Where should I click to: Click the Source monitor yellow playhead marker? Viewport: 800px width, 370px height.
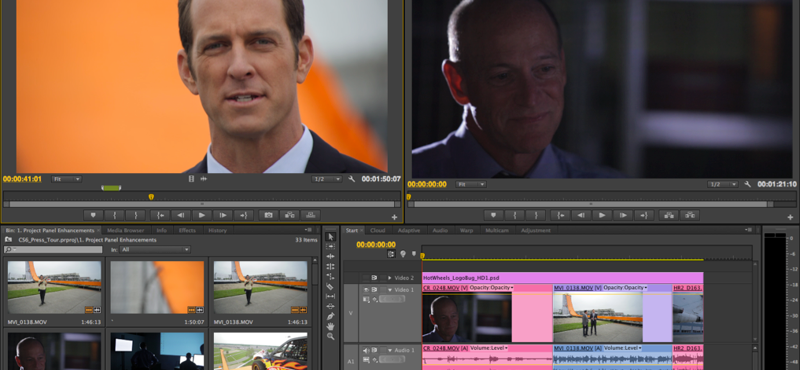pos(151,196)
